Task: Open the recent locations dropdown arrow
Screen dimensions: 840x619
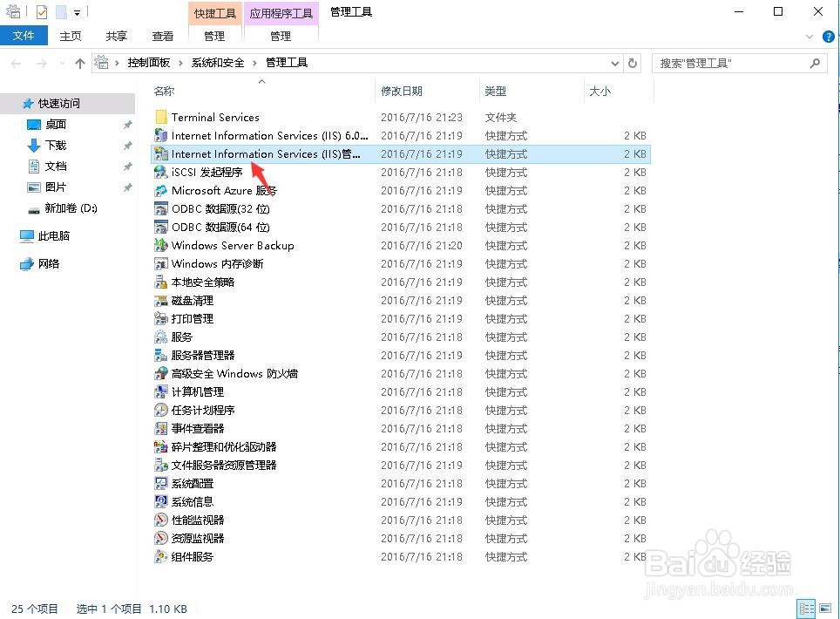Action: pos(62,64)
